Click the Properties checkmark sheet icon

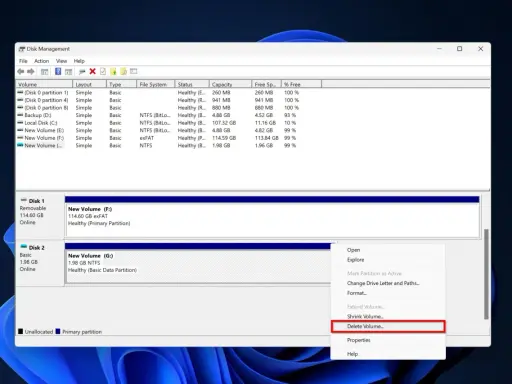coord(103,71)
